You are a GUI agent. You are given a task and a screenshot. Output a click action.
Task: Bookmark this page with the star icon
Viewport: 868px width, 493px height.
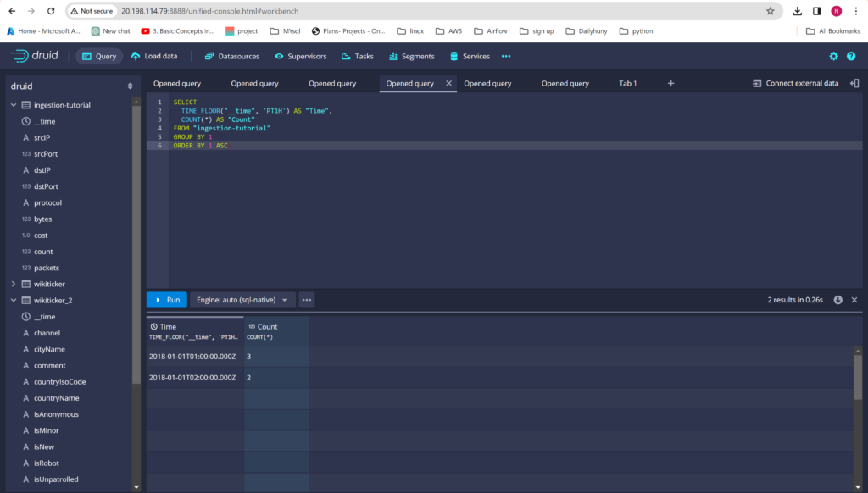[x=770, y=11]
